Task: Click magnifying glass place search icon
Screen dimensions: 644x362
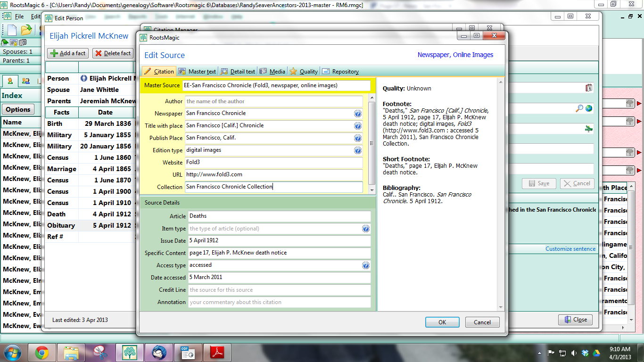Action: (579, 108)
